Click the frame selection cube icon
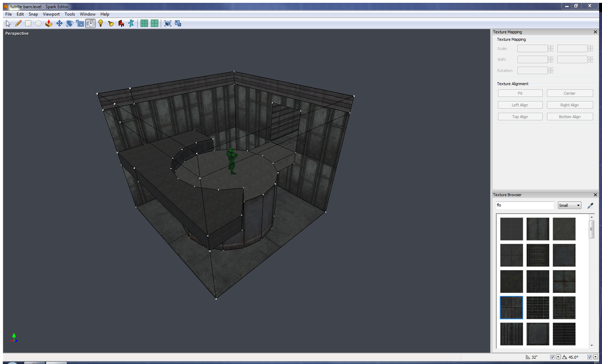This screenshot has height=364, width=602. 168,23
